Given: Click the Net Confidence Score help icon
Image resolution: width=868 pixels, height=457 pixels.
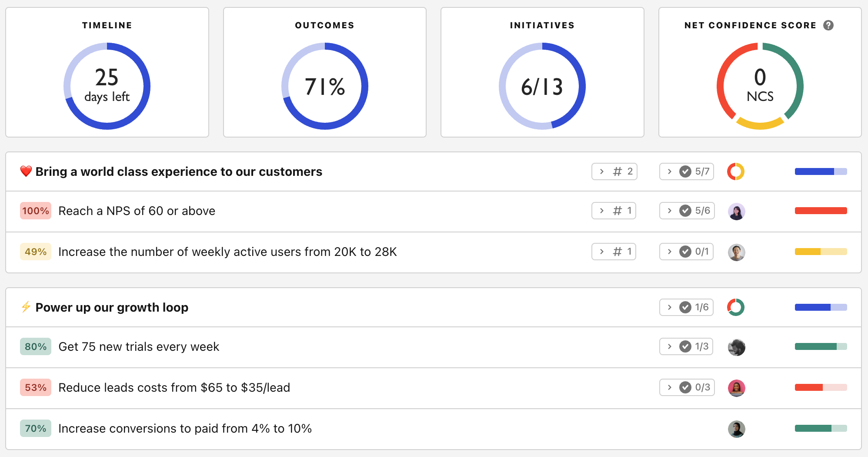Looking at the screenshot, I should (828, 25).
